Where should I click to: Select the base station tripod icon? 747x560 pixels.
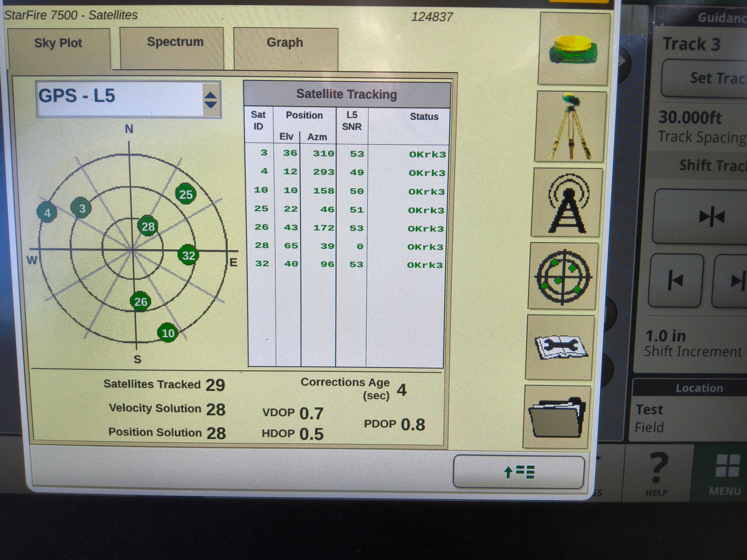pyautogui.click(x=571, y=126)
